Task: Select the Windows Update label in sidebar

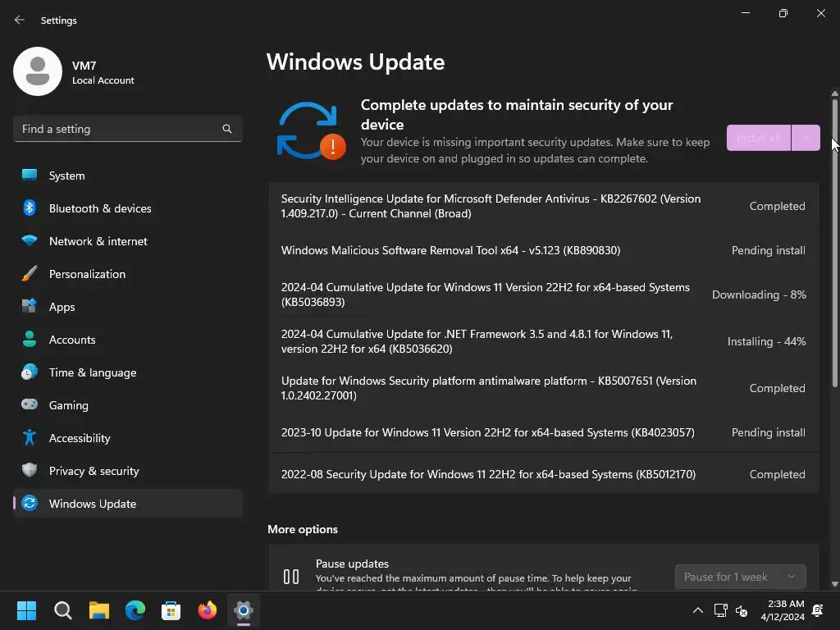Action: 93,504
